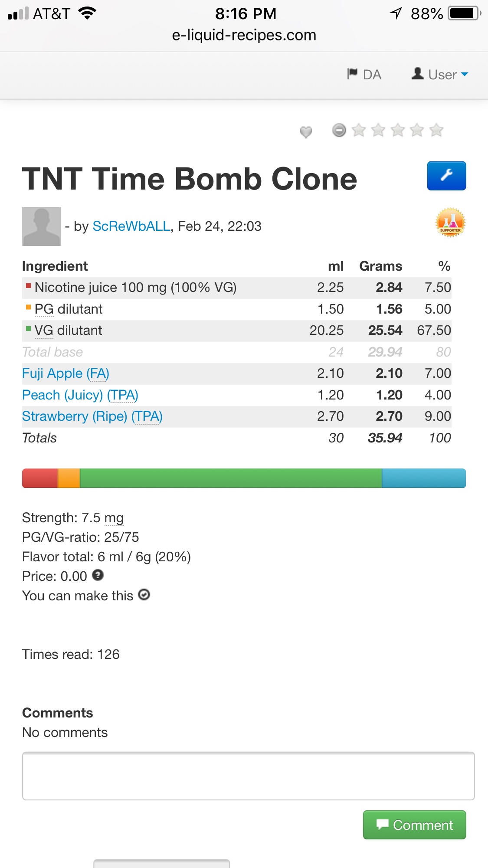This screenshot has width=488, height=868.
Task: Remove rating with the minus circle icon
Action: [339, 130]
